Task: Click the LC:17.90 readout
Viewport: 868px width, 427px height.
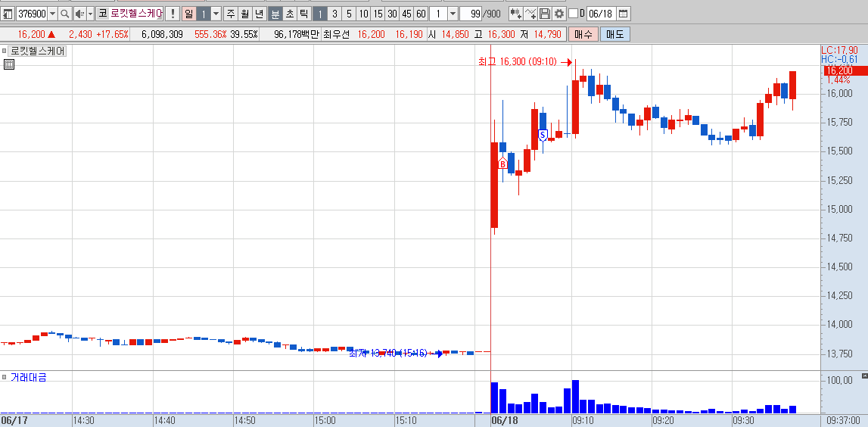Action: tap(839, 51)
